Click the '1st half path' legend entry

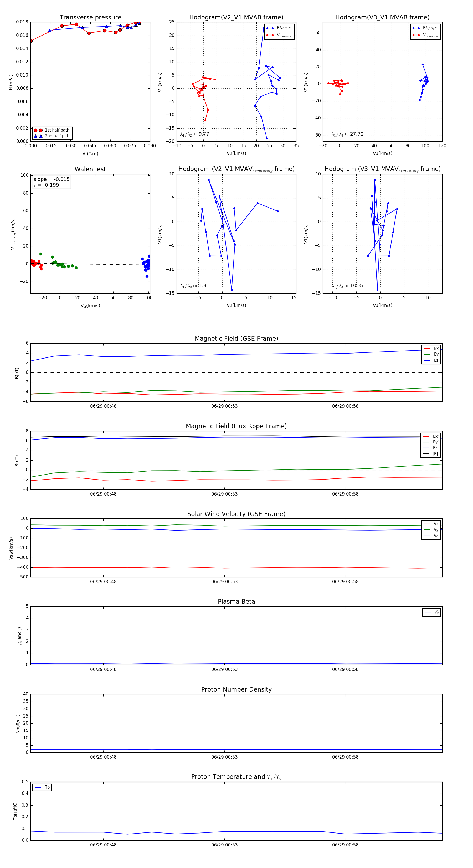pyautogui.click(x=52, y=130)
